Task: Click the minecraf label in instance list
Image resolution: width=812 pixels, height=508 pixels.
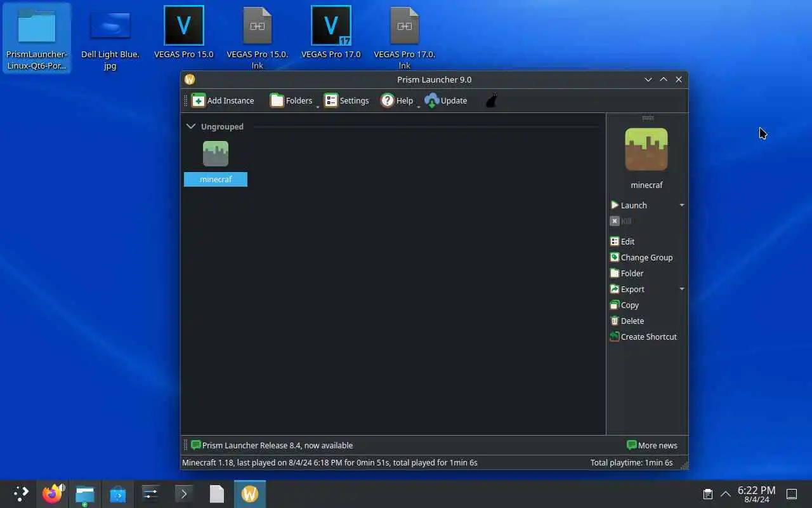Action: tap(216, 179)
